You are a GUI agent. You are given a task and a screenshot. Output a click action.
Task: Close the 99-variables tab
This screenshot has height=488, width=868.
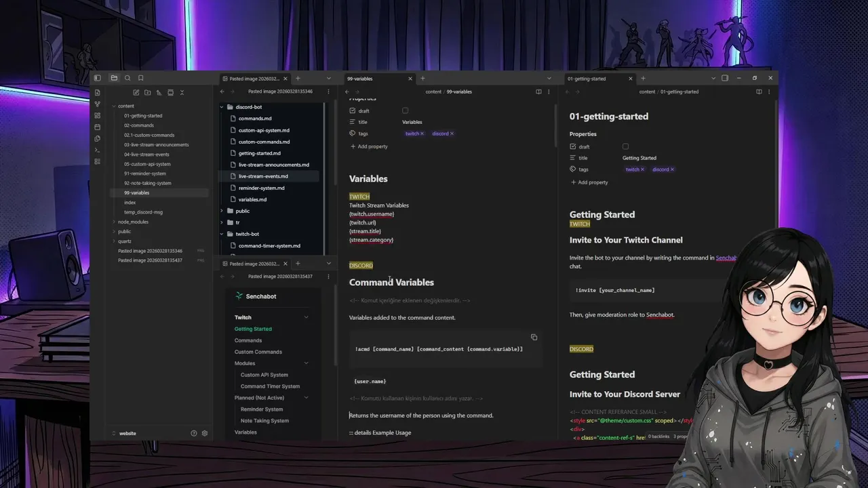pos(410,79)
